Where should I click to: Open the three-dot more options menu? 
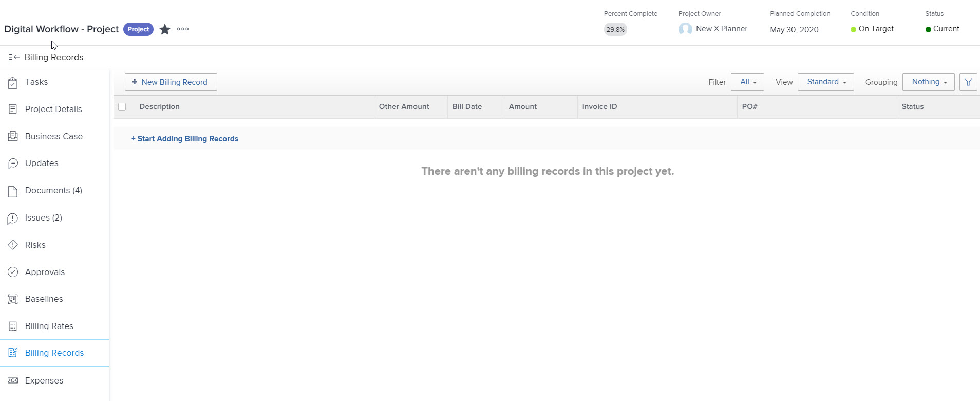point(183,29)
